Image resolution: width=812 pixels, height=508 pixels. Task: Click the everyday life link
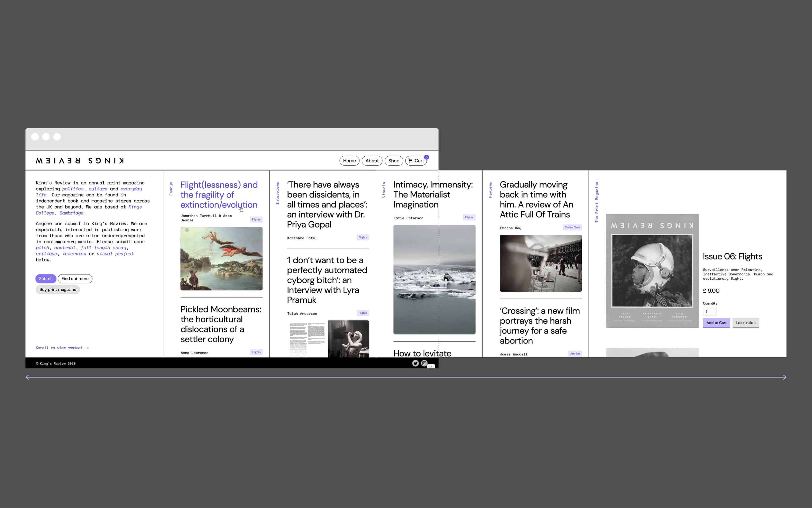click(x=89, y=192)
